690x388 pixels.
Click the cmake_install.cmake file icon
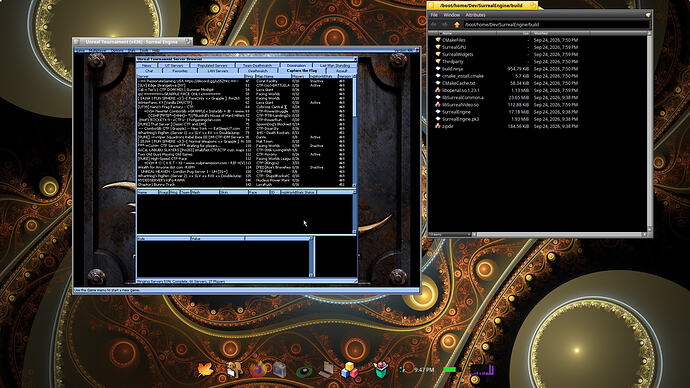click(438, 76)
